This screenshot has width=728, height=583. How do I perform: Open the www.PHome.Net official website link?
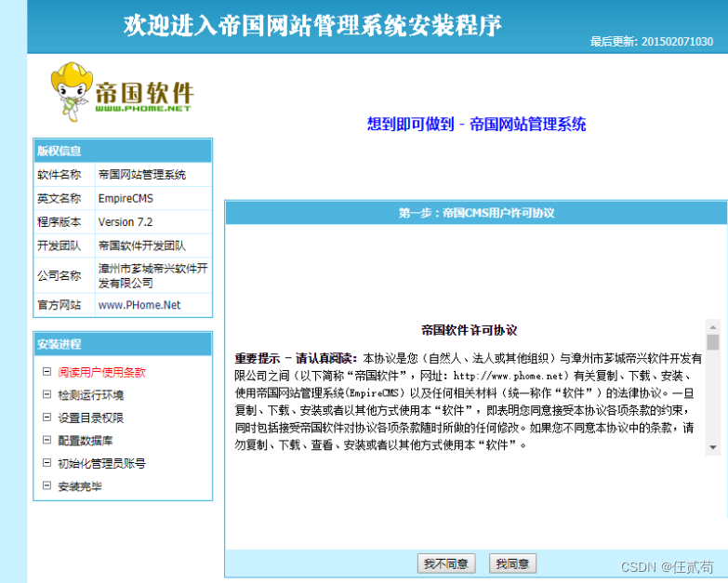click(x=139, y=305)
